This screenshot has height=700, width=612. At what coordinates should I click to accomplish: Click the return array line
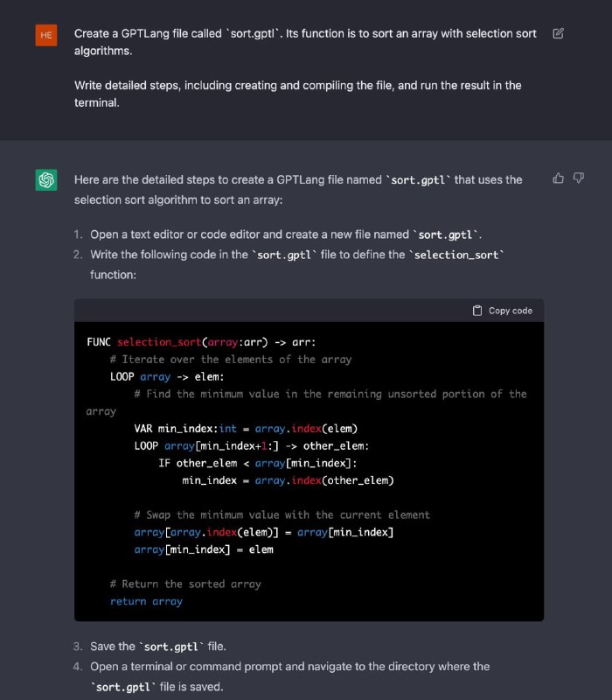pos(149,601)
